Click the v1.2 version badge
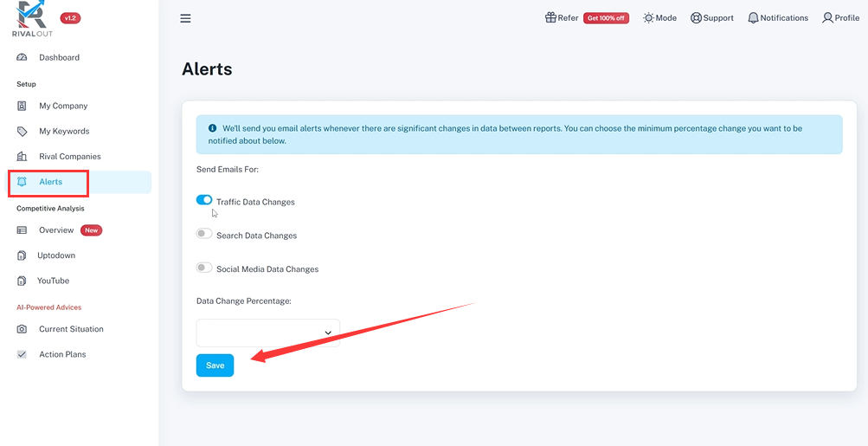 click(x=70, y=18)
